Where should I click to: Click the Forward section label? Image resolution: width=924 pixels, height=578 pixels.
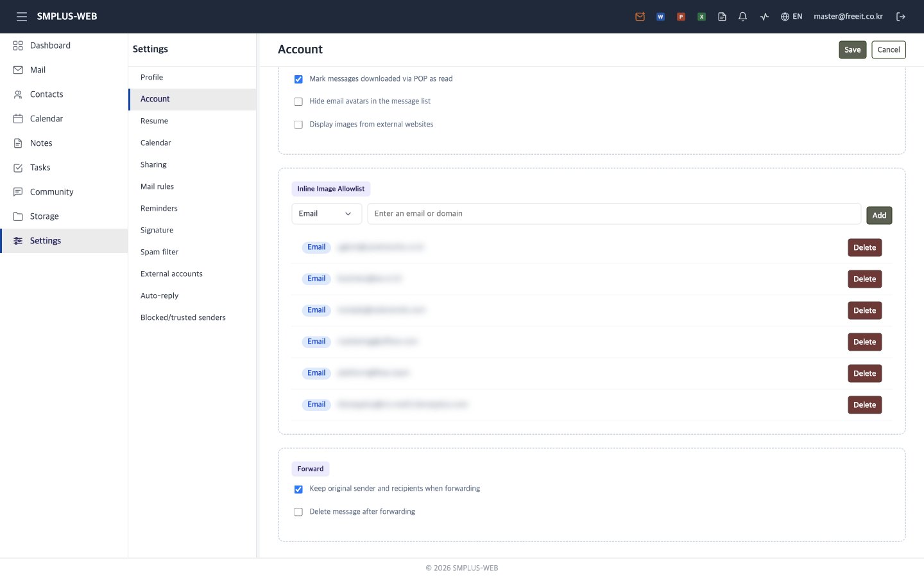click(x=311, y=469)
